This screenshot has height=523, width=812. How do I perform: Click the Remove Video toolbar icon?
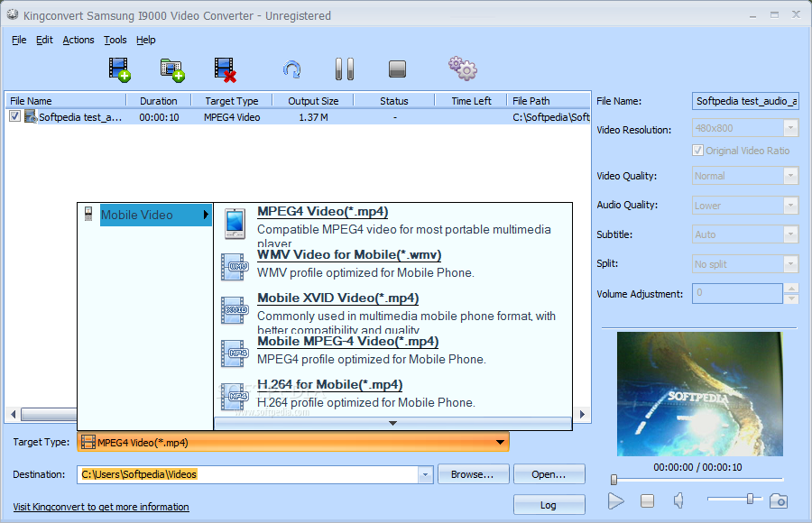coord(226,70)
